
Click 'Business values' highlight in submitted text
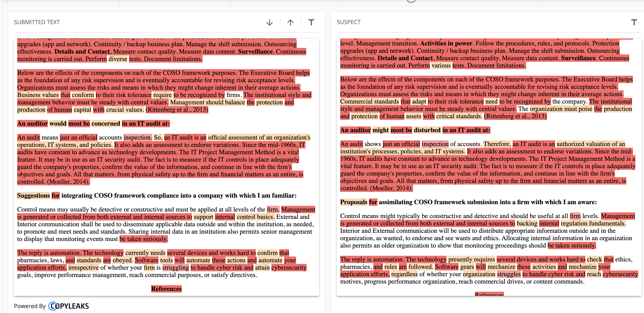38,95
